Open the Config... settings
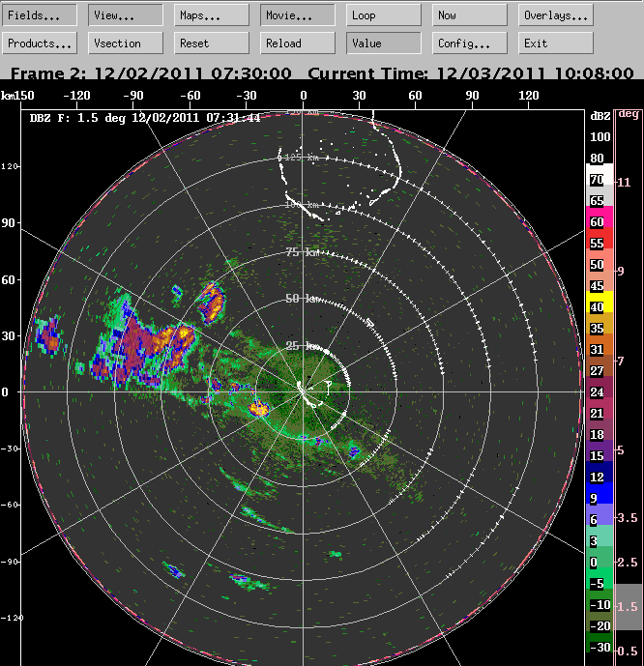644x666 pixels. [469, 43]
